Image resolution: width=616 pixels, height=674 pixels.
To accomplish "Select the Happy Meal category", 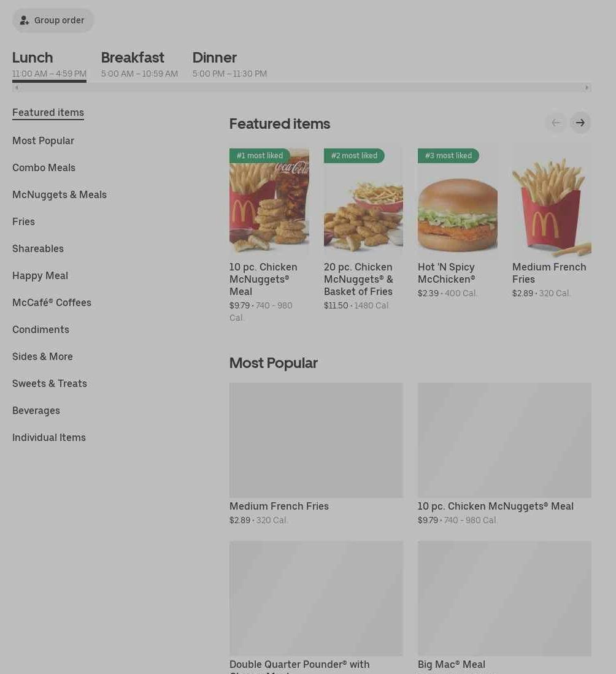I will [40, 275].
